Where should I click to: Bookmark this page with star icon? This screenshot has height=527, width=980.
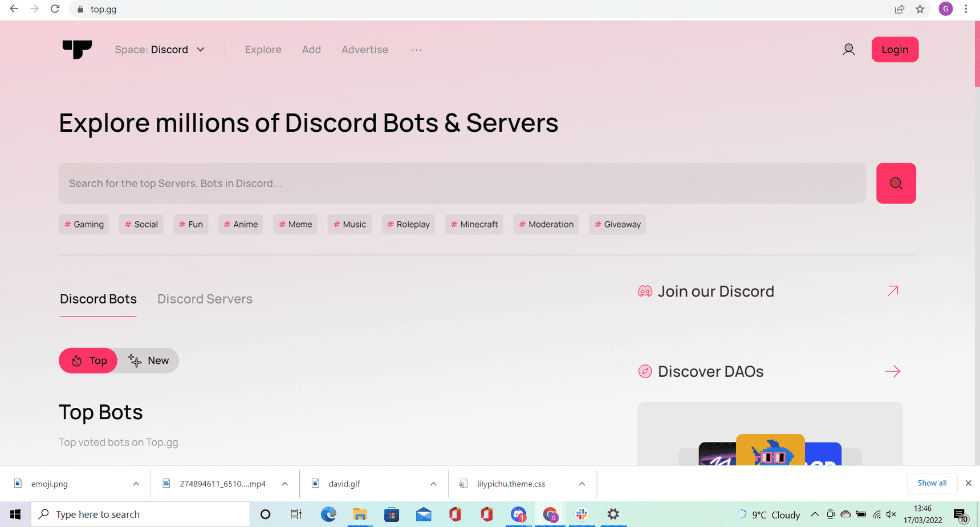(920, 9)
